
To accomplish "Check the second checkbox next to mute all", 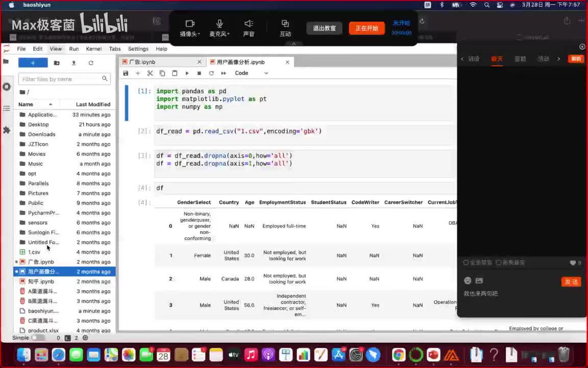I will click(x=498, y=263).
